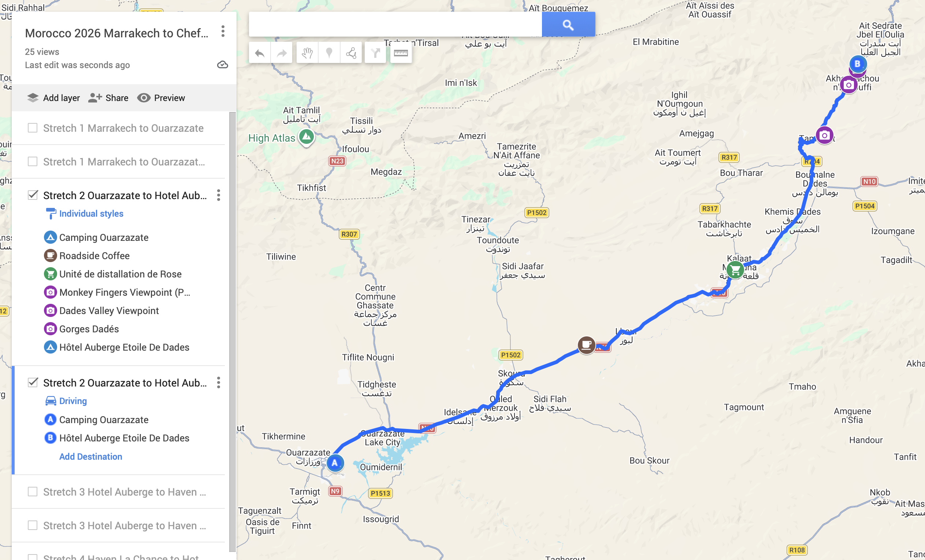Open the Share option
Viewport: 925px width, 560px height.
click(108, 98)
